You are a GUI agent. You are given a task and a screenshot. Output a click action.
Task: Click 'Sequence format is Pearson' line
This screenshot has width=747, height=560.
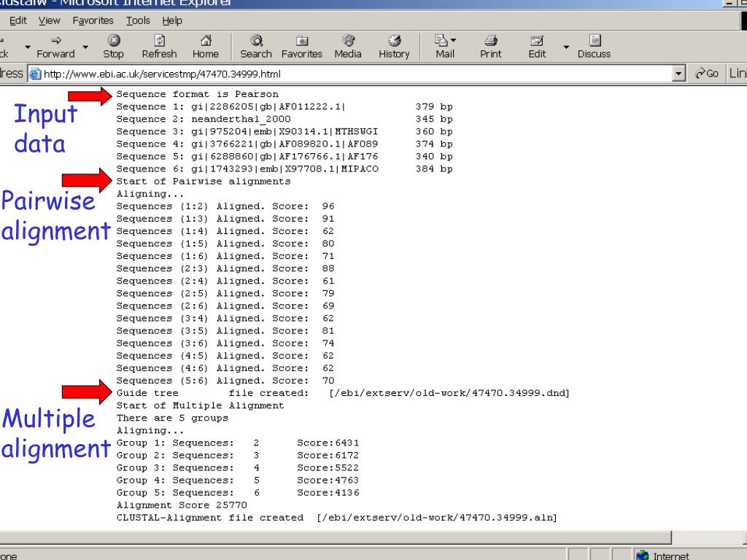[197, 94]
